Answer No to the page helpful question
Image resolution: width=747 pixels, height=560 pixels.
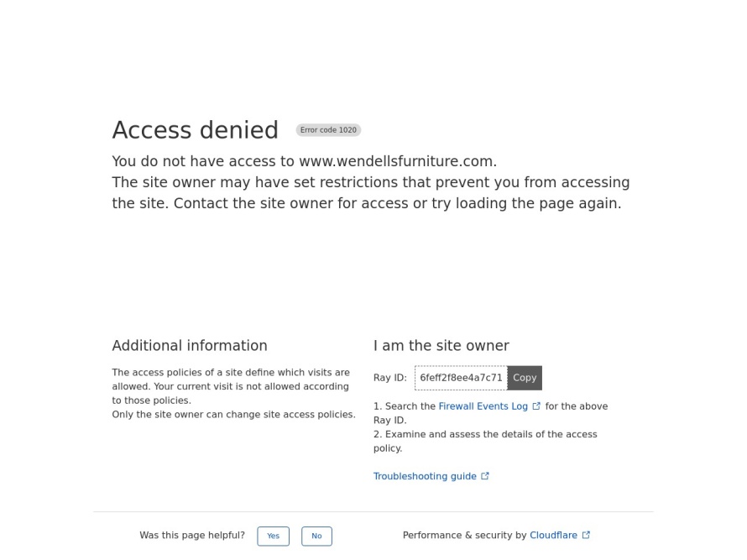coord(316,536)
